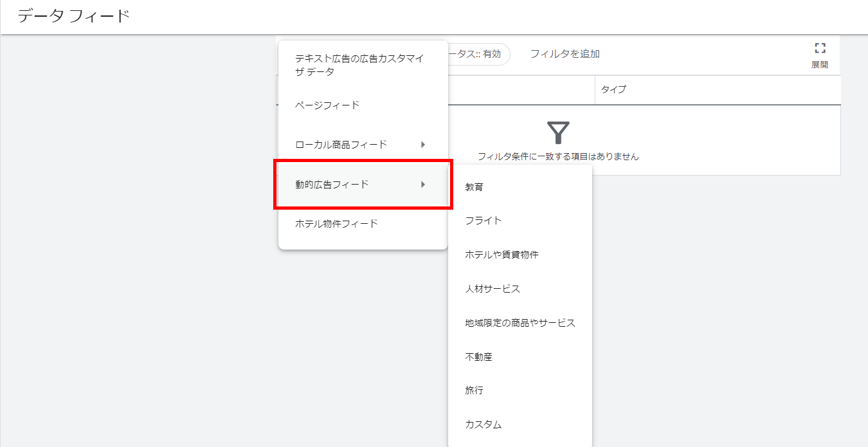Select 不動産 from the submenu
The image size is (868, 447).
(479, 357)
